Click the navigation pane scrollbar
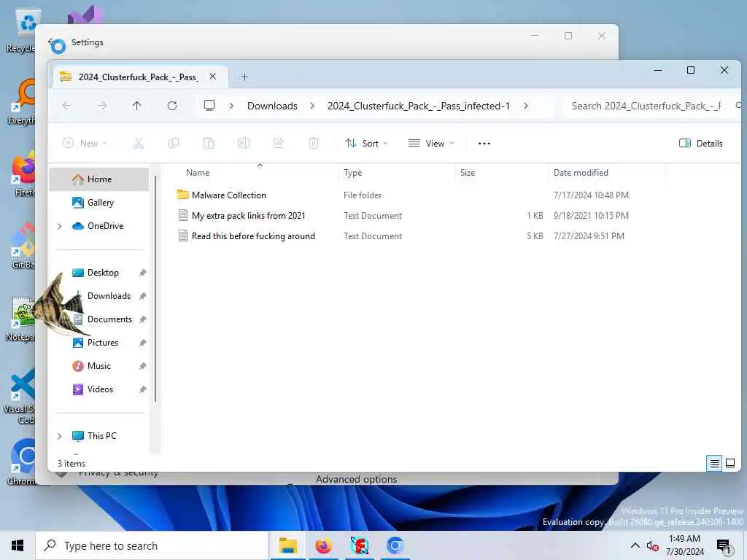Screen dimensions: 747x560 [155, 289]
